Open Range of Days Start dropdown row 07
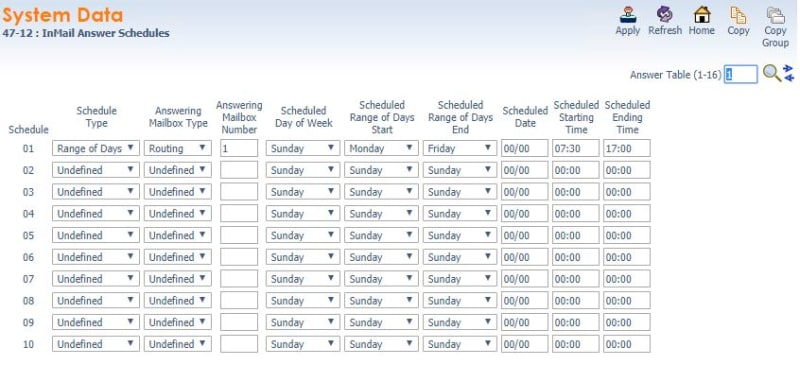800x365 pixels. pos(381,279)
